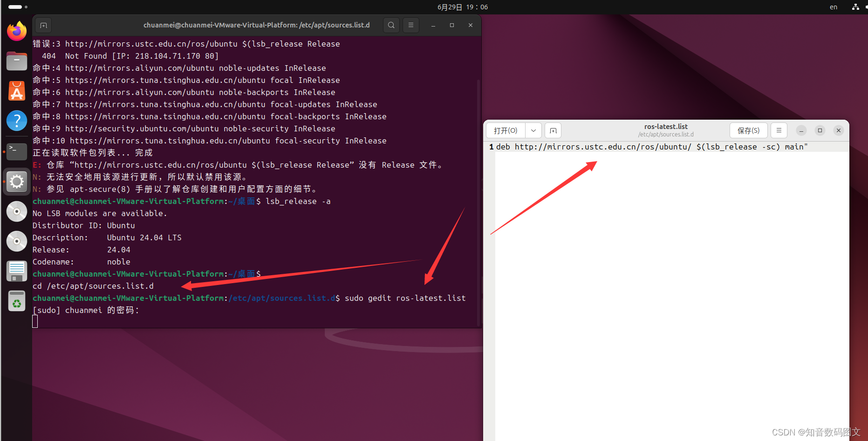Click the network status icon in the top bar

(855, 7)
